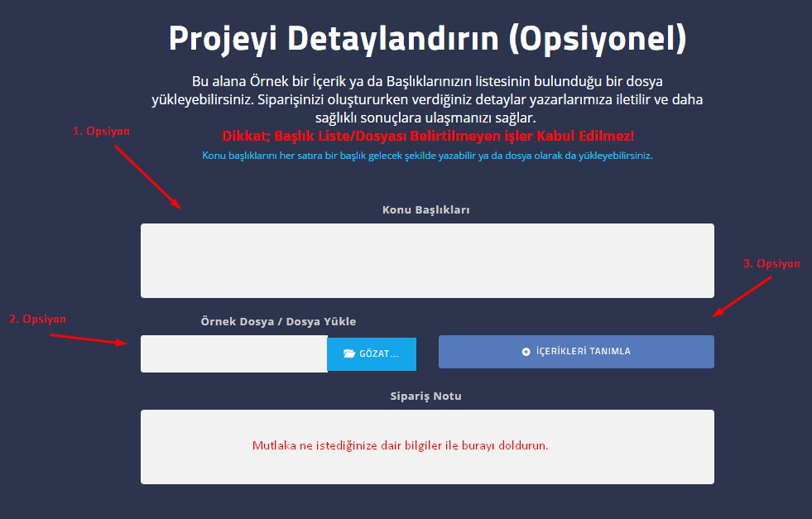Click the "Projeyi Detaylandırın (Opsiyonel)" heading
The height and width of the screenshot is (519, 812).
427,39
